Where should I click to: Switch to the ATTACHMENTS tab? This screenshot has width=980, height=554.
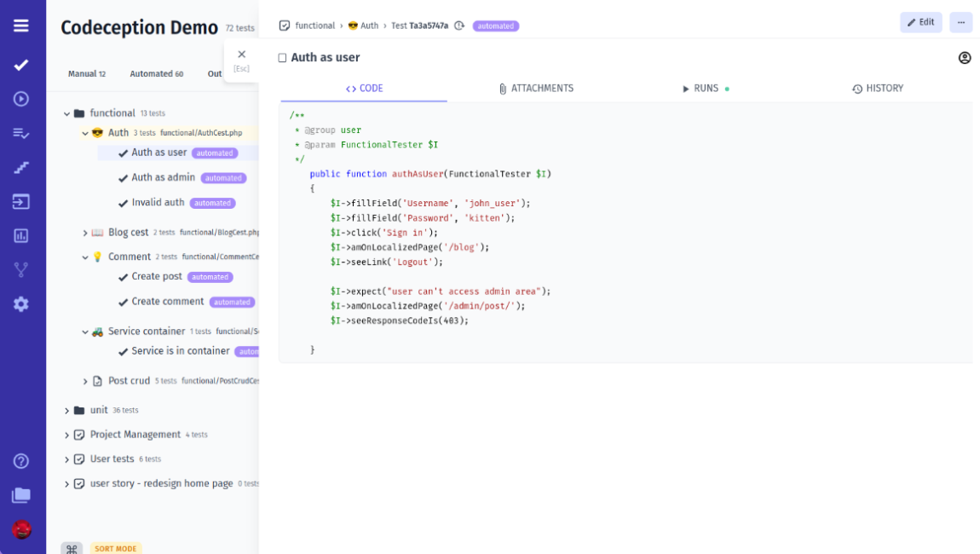(x=535, y=88)
